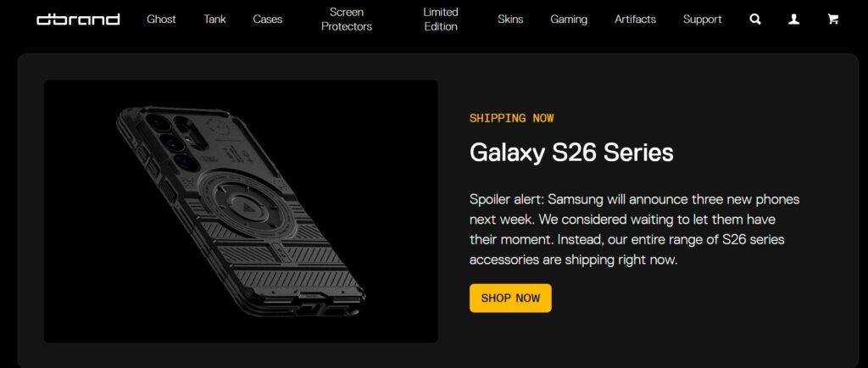Navigate to Limited Edition
The width and height of the screenshot is (868, 368).
441,19
